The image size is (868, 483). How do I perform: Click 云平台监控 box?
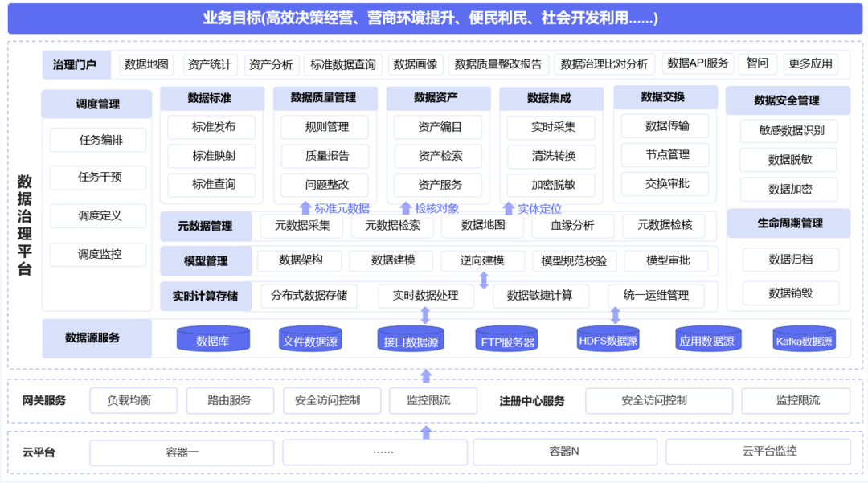(758, 452)
